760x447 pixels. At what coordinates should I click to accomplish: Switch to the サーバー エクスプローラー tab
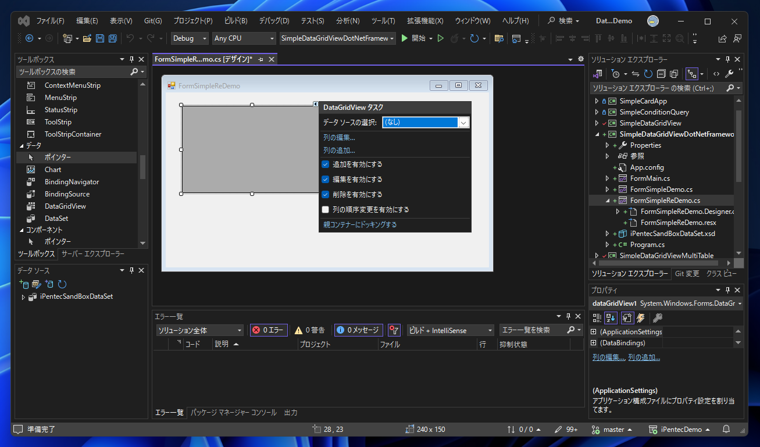[93, 254]
